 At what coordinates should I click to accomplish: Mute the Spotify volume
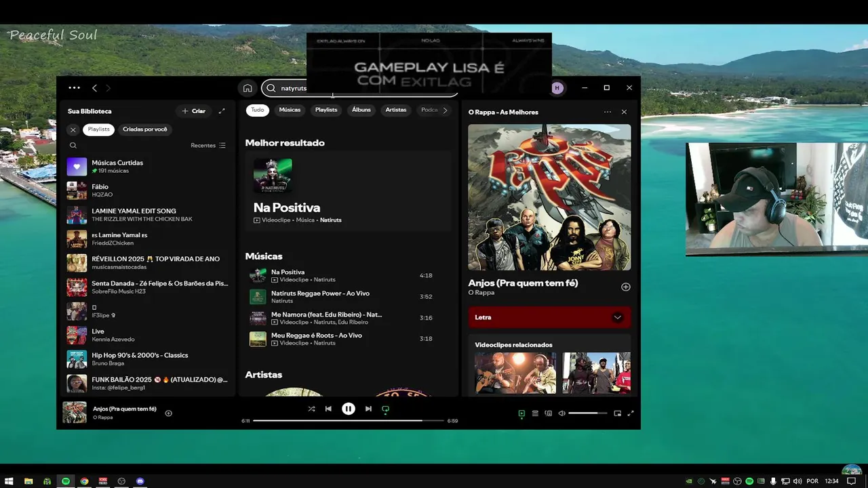561,413
